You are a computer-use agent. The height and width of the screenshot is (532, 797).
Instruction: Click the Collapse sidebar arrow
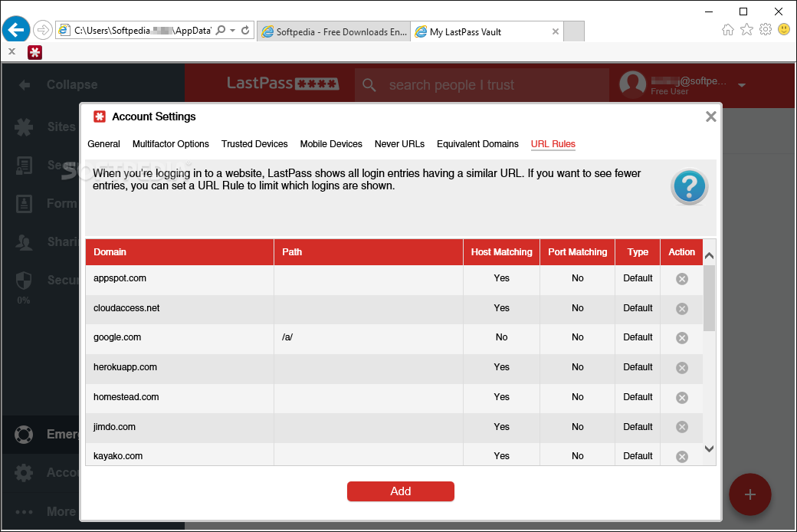(x=25, y=85)
